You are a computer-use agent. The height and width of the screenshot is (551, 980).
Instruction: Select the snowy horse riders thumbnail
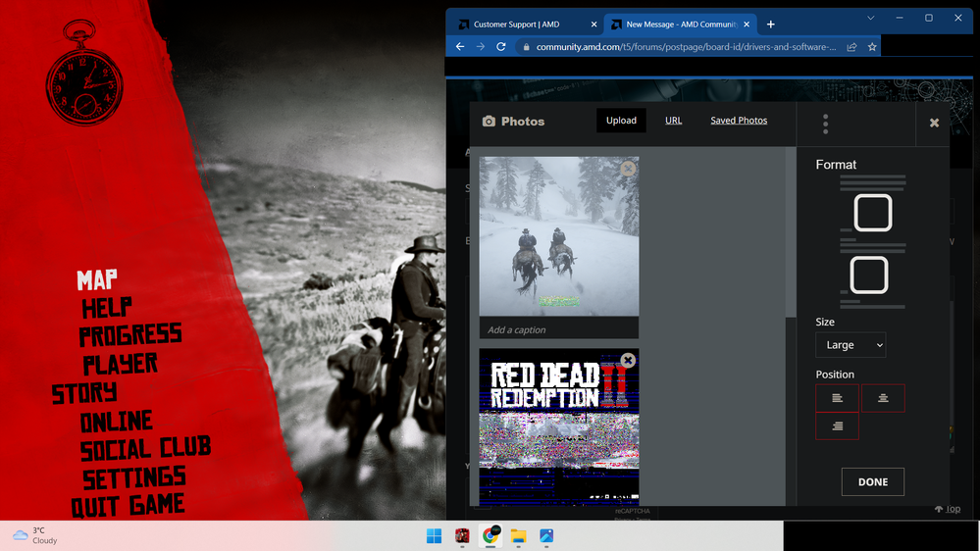(x=559, y=236)
